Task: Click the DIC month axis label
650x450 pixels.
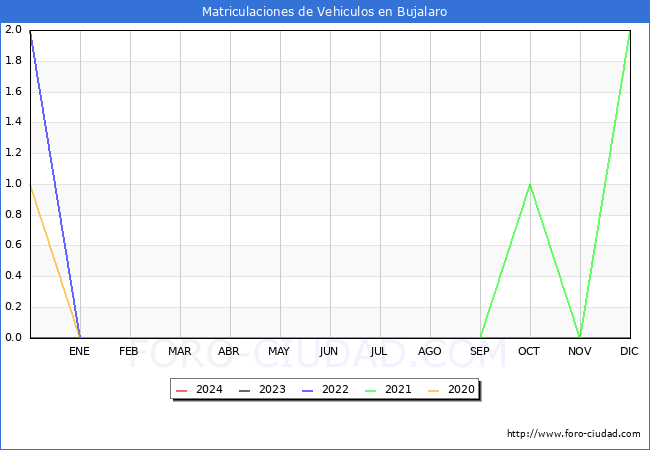Action: (629, 351)
